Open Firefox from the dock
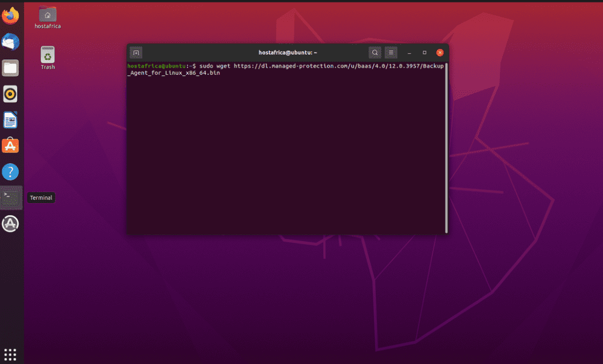 (x=10, y=16)
